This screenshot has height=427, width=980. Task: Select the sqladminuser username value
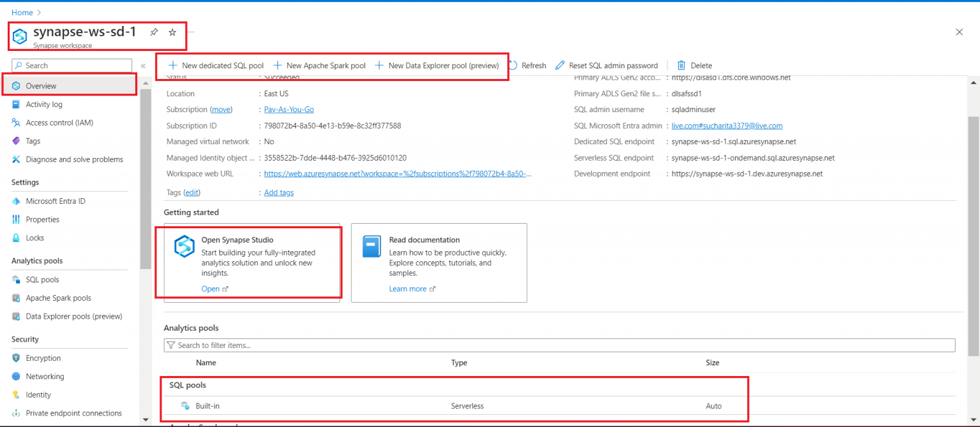click(694, 110)
